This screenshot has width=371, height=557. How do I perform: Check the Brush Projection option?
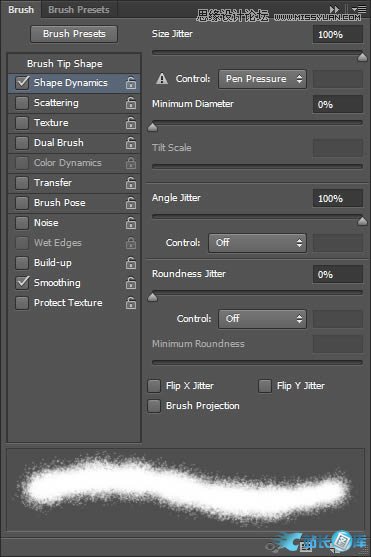point(154,406)
